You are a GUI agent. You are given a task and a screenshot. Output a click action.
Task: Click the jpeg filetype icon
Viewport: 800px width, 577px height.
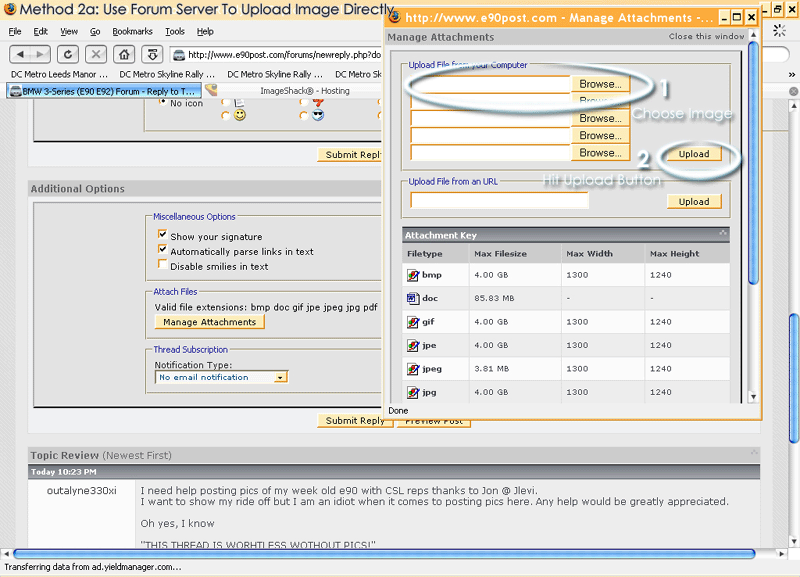413,369
